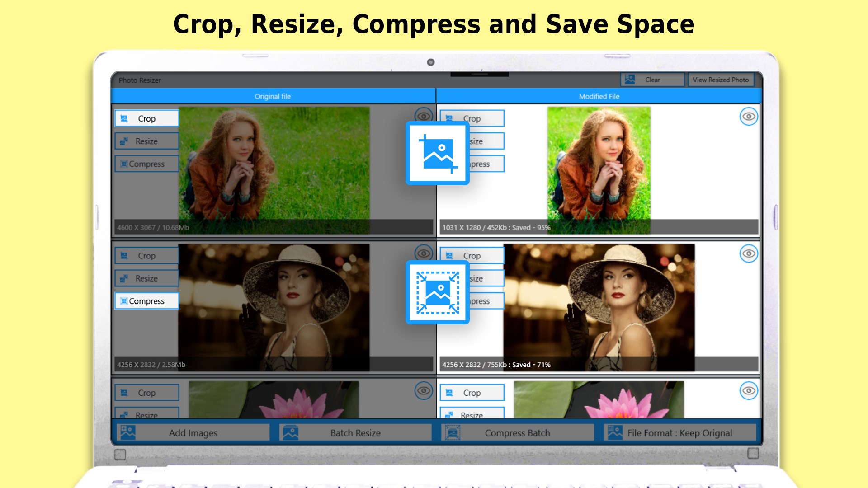Click Compress for the grass girl original
This screenshot has width=868, height=488.
[146, 164]
